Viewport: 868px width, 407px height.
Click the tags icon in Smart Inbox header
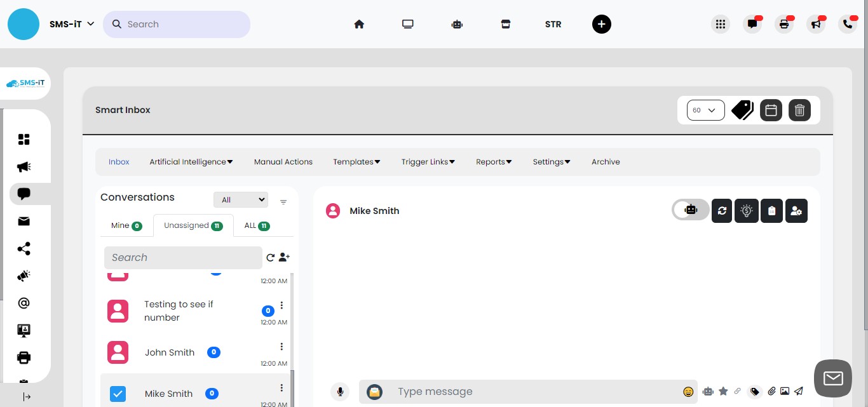pyautogui.click(x=742, y=110)
